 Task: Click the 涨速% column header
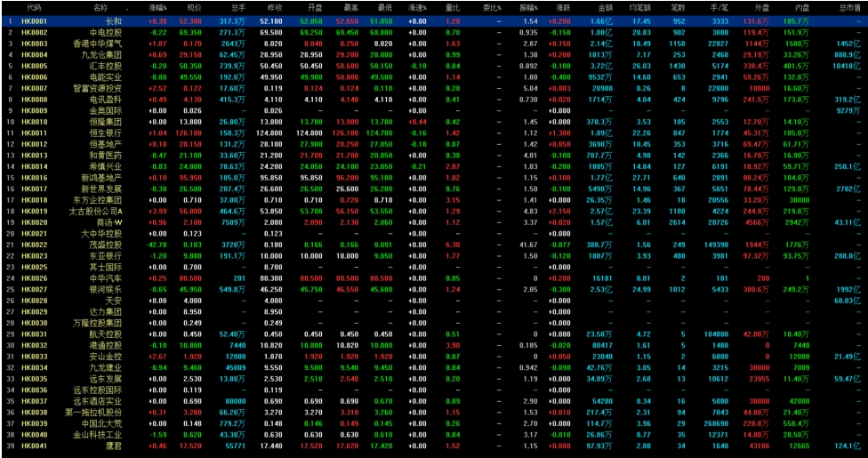pyautogui.click(x=417, y=8)
